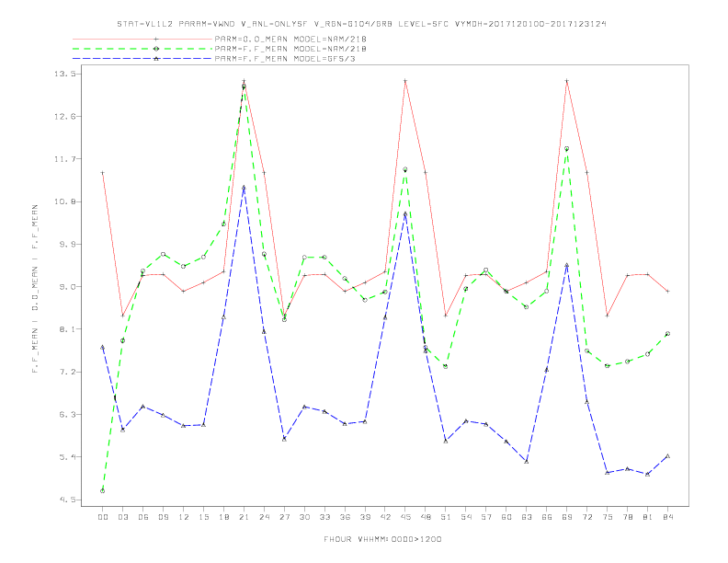Click green circle data point at hour 51
Image resolution: width=728 pixels, height=563 pixels.
(446, 366)
